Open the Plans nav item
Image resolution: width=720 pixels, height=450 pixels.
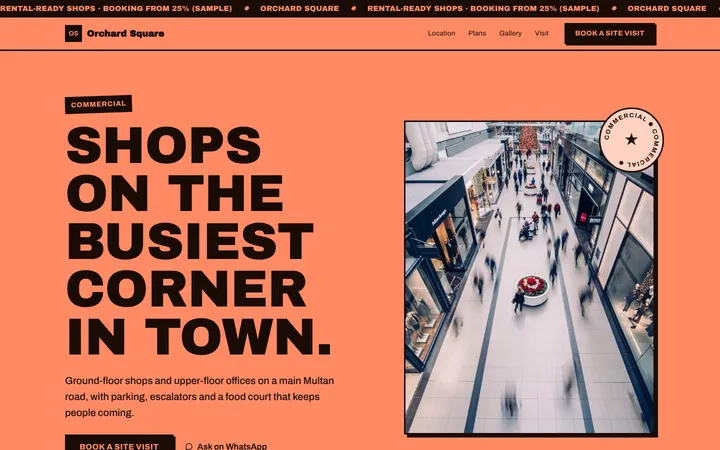[x=477, y=33]
